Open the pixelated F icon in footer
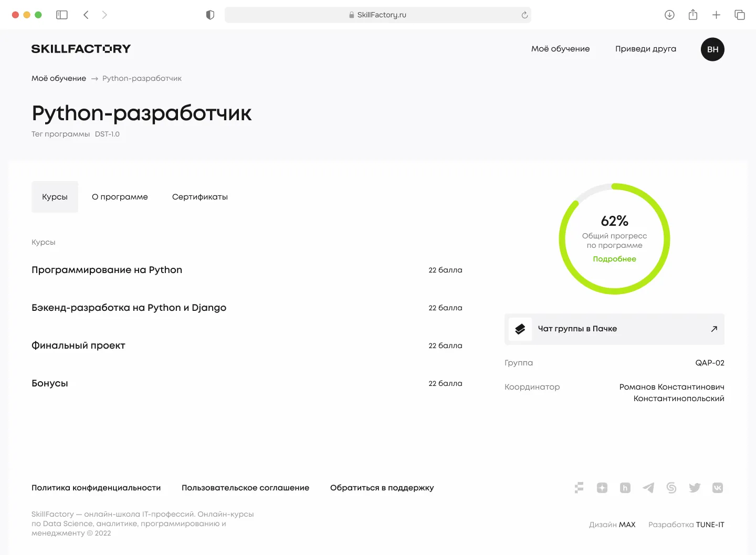This screenshot has width=756, height=555. tap(579, 488)
